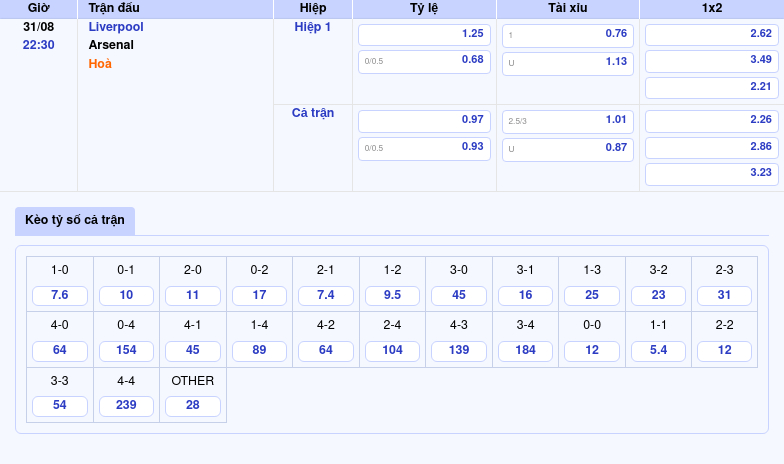784x464 pixels.
Task: Pick 0-0 correct score odds
Action: point(592,351)
